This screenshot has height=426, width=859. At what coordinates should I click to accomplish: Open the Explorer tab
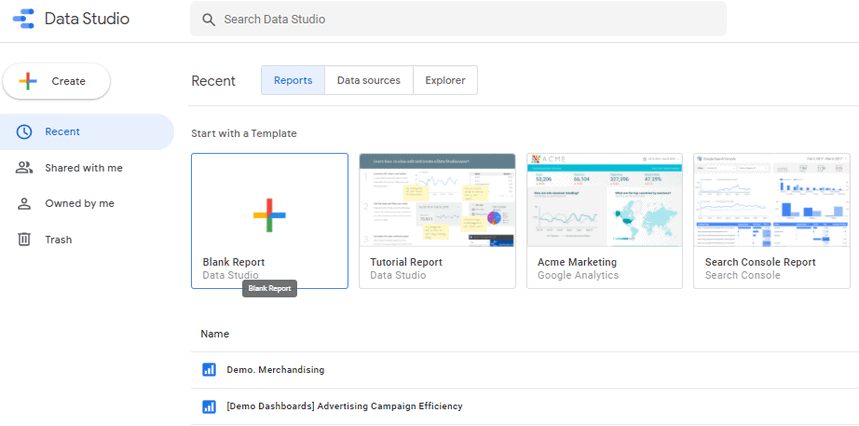click(x=445, y=81)
